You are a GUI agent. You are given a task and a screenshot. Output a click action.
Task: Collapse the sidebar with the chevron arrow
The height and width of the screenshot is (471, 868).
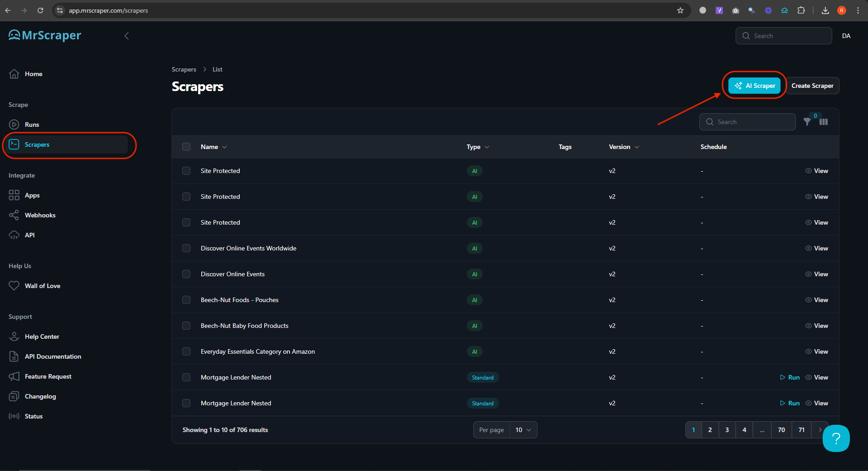coord(126,36)
